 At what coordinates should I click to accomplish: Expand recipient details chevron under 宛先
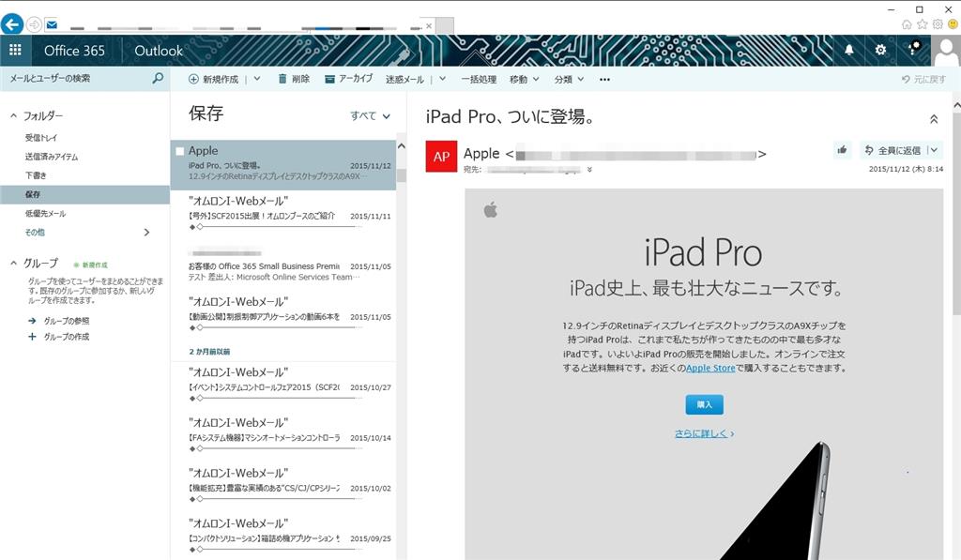pos(589,170)
